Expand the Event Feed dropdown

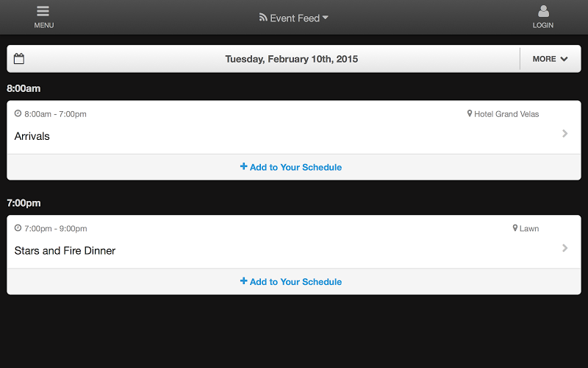pos(293,18)
